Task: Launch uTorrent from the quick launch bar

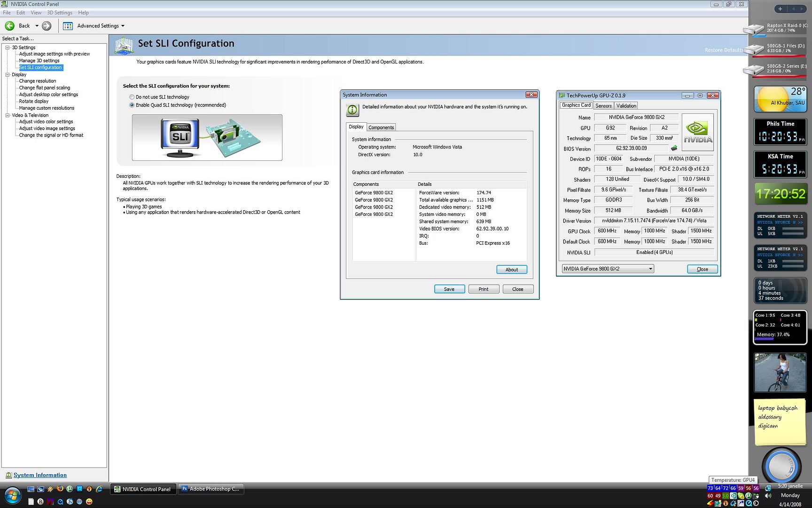Action: 70,489
